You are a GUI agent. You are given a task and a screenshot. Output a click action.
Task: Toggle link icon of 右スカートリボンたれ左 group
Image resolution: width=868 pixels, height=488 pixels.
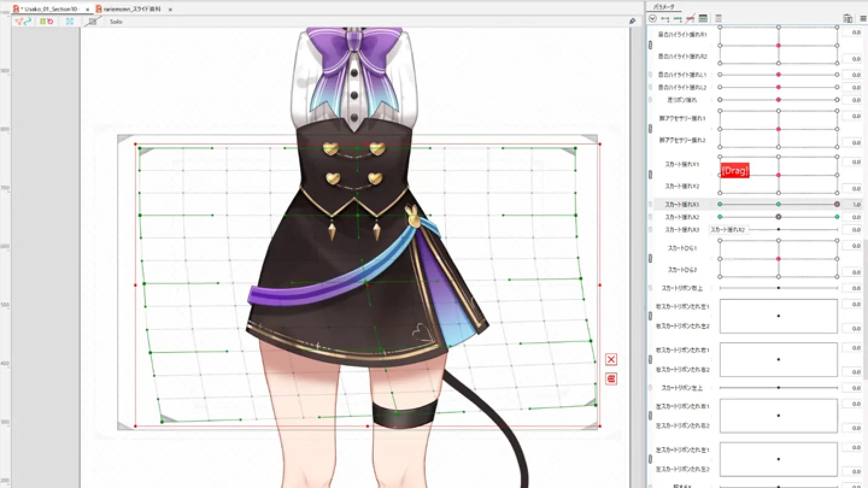650,316
